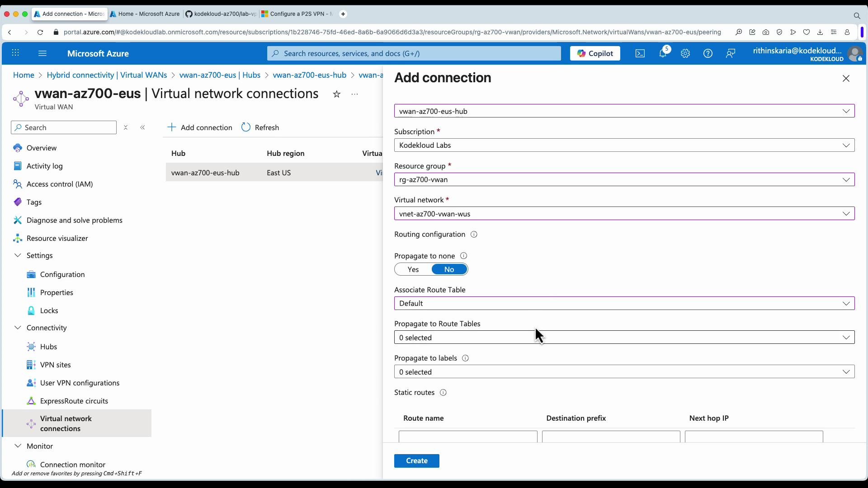Open the Azure portal hamburger menu
868x488 pixels.
pos(42,53)
